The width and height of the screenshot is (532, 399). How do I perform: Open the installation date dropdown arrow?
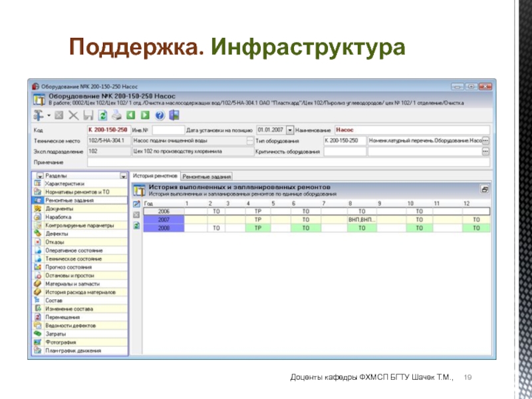289,130
